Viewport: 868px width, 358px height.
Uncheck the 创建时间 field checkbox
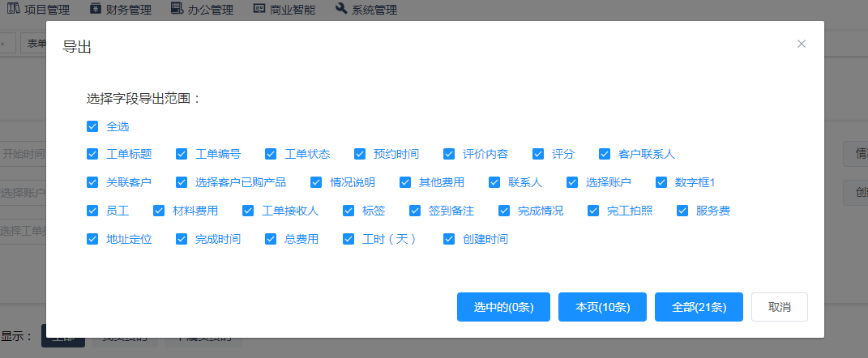tap(449, 239)
